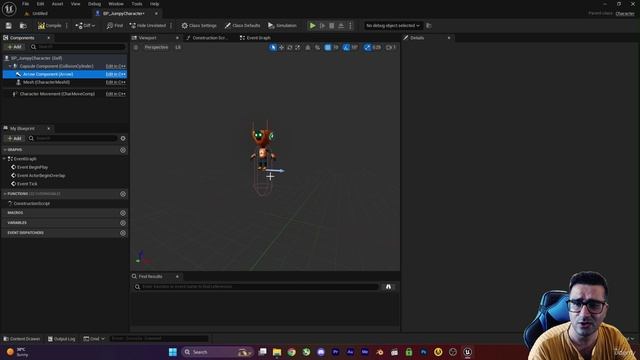Image resolution: width=640 pixels, height=360 pixels.
Task: Select Mesh (CharacterMesh0) component
Action: pos(46,82)
